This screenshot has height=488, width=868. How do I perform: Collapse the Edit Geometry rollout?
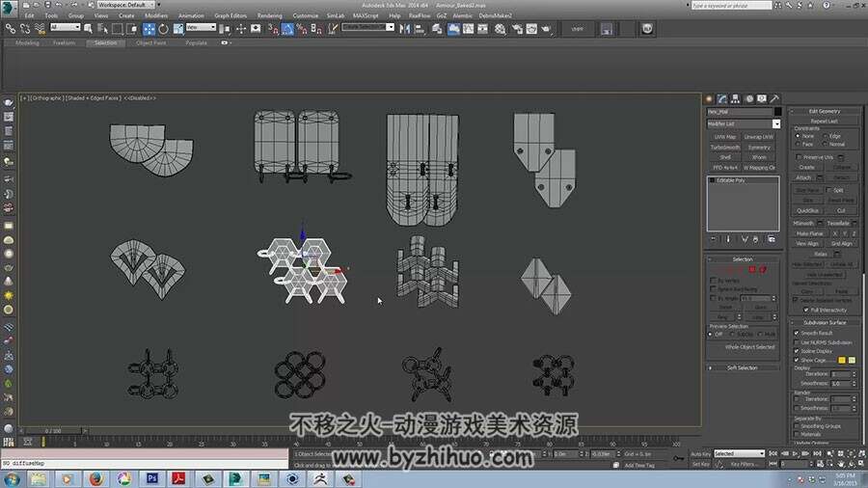[x=825, y=111]
